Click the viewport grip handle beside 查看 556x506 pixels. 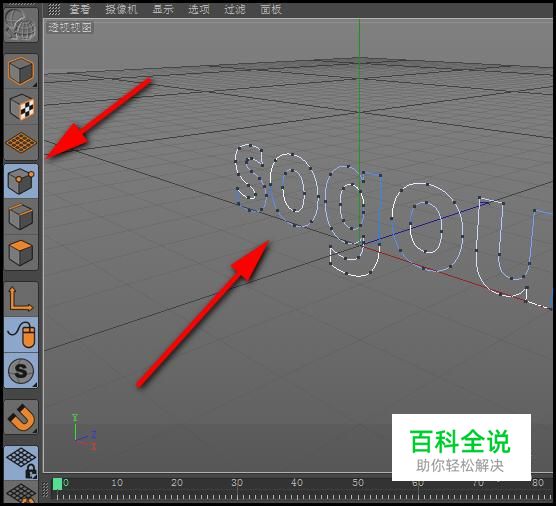point(54,10)
